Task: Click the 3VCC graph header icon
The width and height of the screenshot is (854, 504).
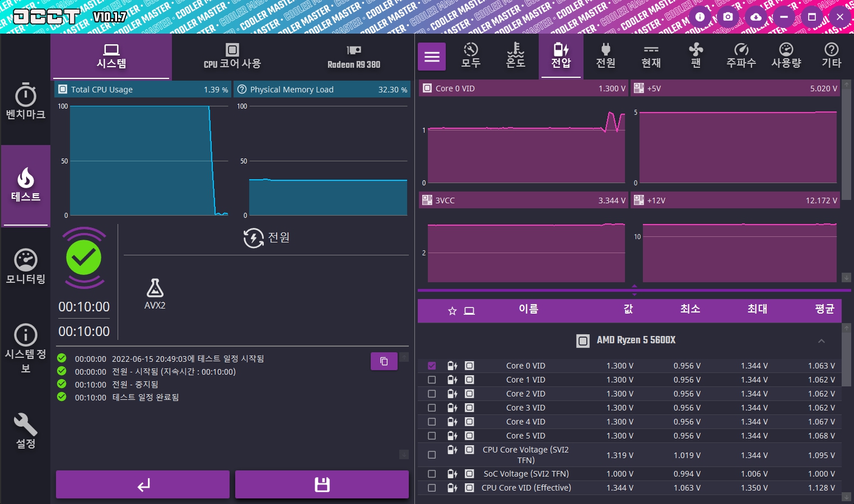Action: click(x=427, y=200)
